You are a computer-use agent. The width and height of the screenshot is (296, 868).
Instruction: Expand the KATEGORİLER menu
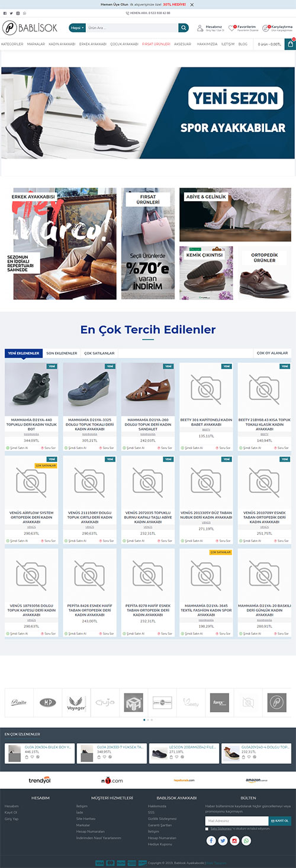point(12,44)
